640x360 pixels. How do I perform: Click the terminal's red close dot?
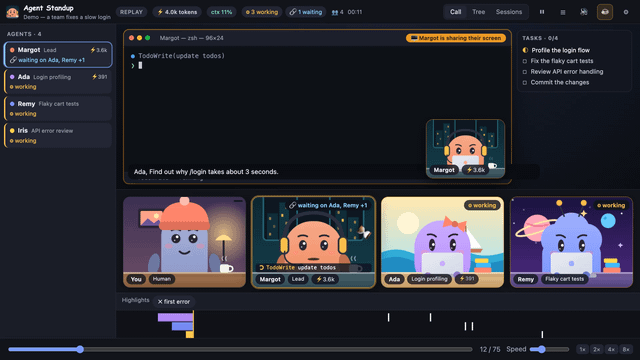[131, 38]
